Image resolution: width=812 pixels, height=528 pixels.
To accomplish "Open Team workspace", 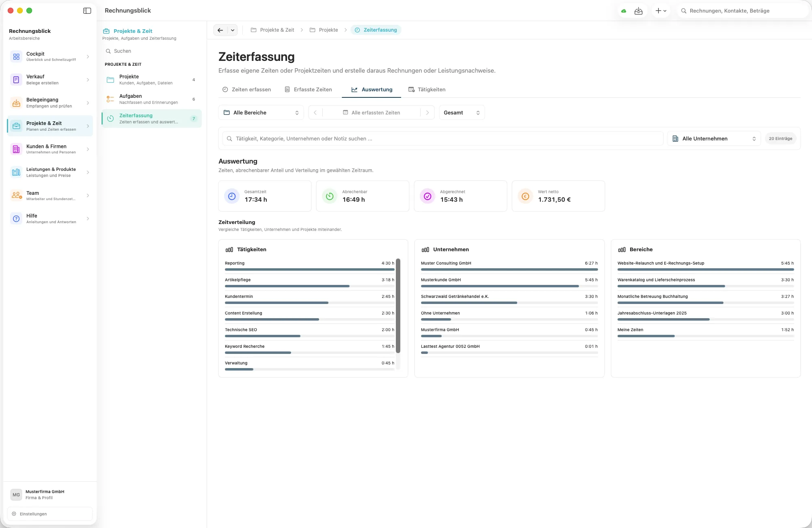I will [50, 196].
